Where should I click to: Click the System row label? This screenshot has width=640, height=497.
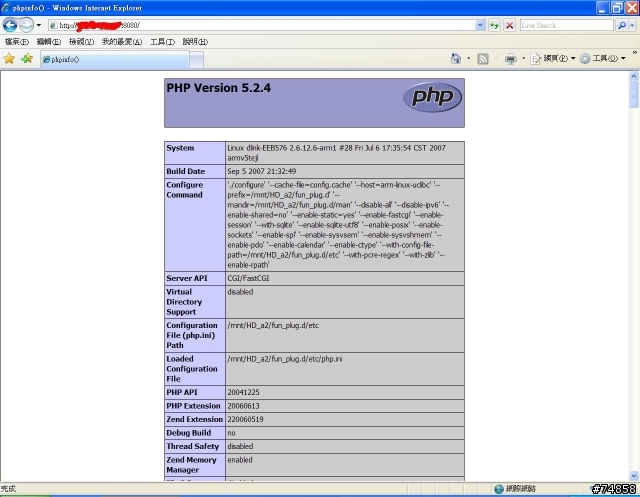180,148
